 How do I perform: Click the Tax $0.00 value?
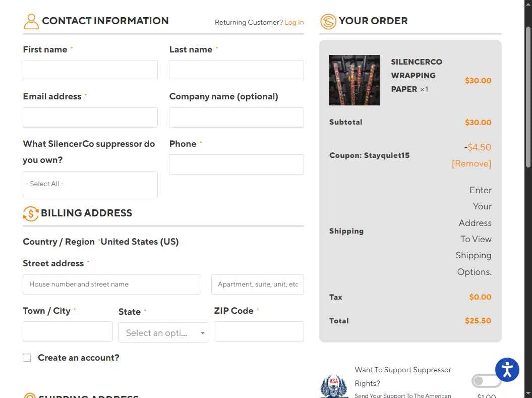pos(480,297)
